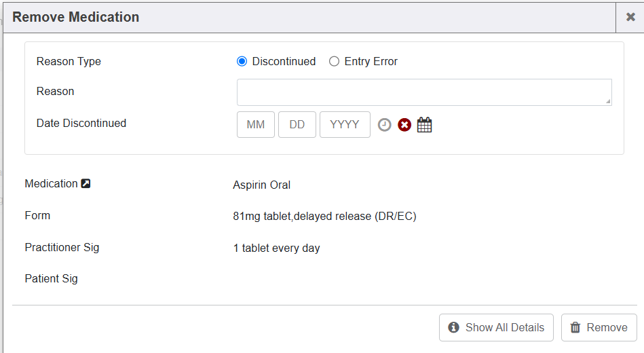Choose the Entry Error reason type
Screen dimensions: 644x353
334,61
